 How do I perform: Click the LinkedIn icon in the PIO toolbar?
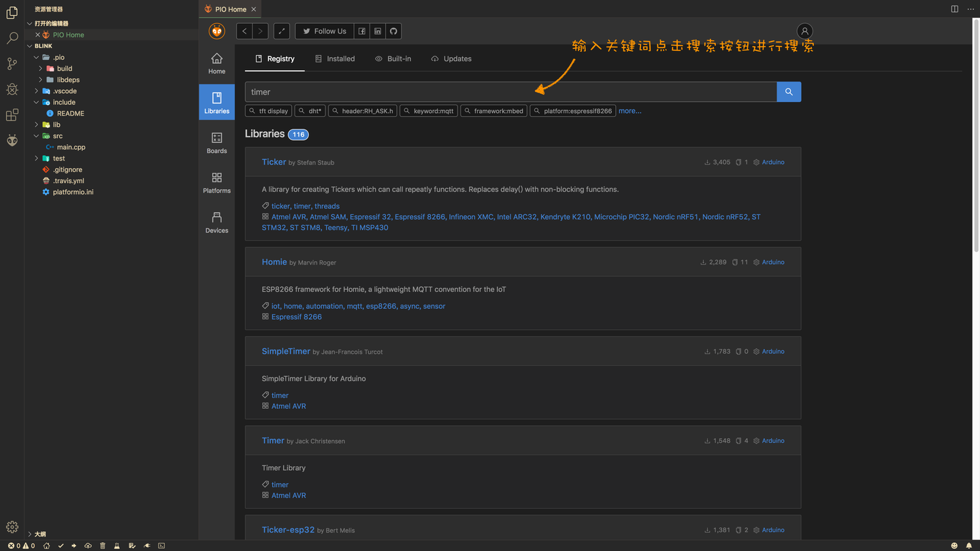377,31
